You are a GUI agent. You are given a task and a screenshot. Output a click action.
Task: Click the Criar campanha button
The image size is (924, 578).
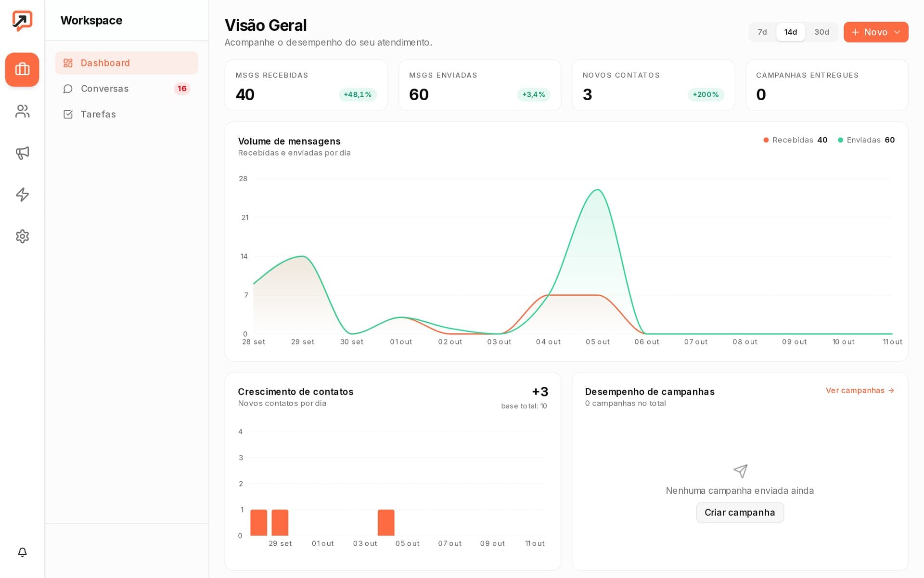click(x=740, y=512)
